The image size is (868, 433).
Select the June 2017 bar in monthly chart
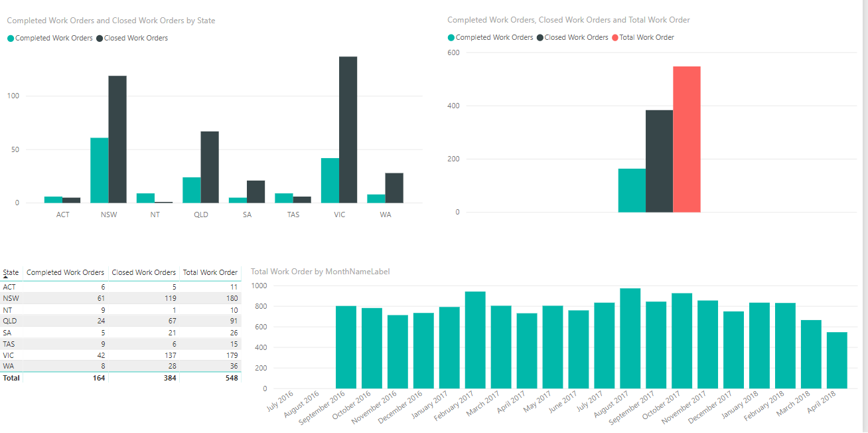point(579,349)
